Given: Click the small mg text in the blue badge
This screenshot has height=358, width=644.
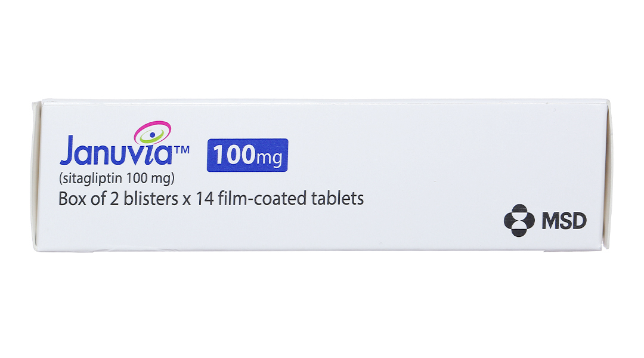Looking at the screenshot, I should [x=268, y=158].
